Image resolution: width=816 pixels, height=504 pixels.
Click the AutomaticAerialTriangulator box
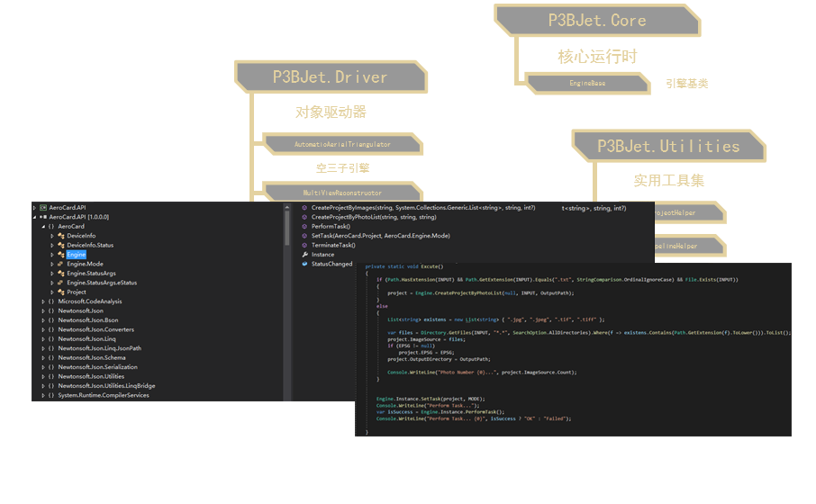click(x=342, y=144)
